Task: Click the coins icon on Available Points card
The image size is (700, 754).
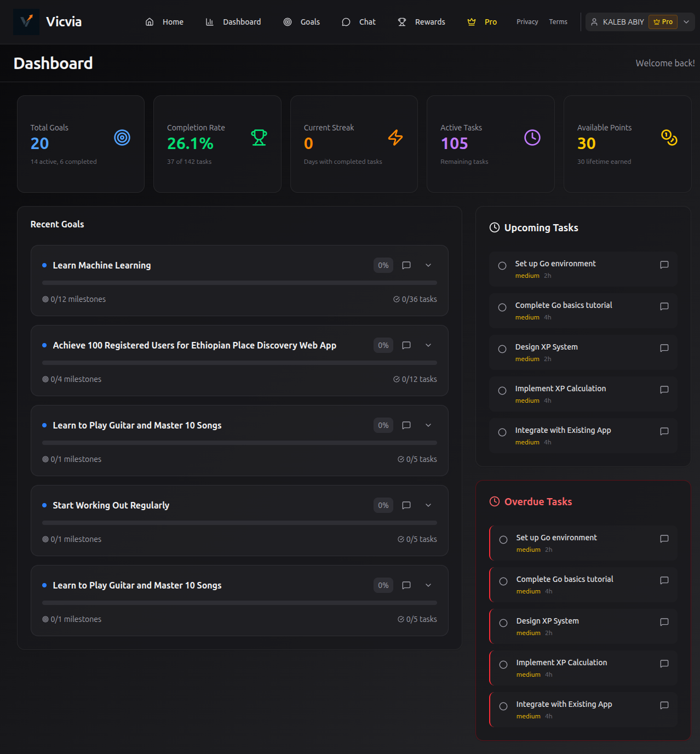Action: (669, 138)
